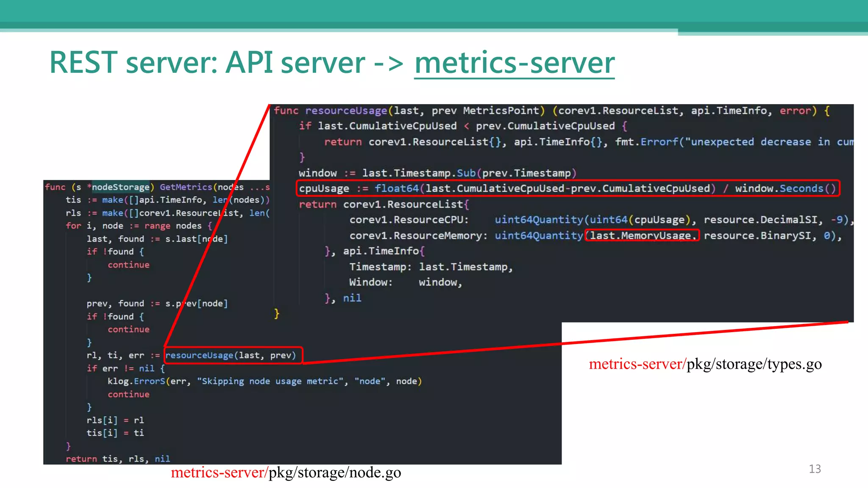Viewport: 868px width, 488px height.
Task: Click the 'func resourceUsage(last, prev MetricsPoint)' code line
Action: click(552, 111)
